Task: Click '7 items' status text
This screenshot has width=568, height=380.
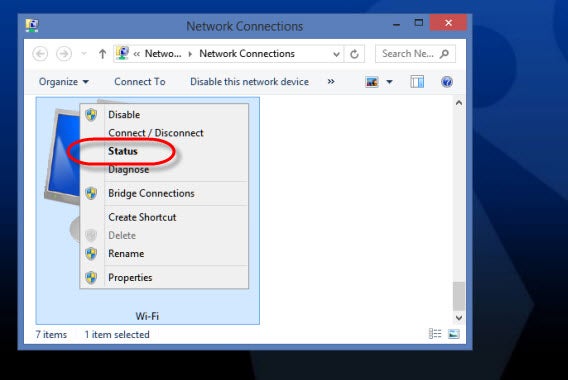Action: (x=51, y=335)
